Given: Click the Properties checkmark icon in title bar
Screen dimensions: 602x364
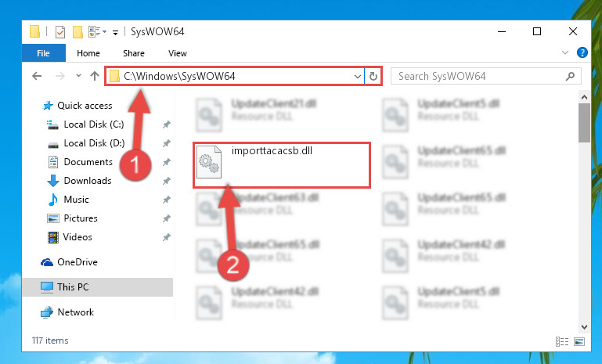Looking at the screenshot, I should pyautogui.click(x=60, y=32).
